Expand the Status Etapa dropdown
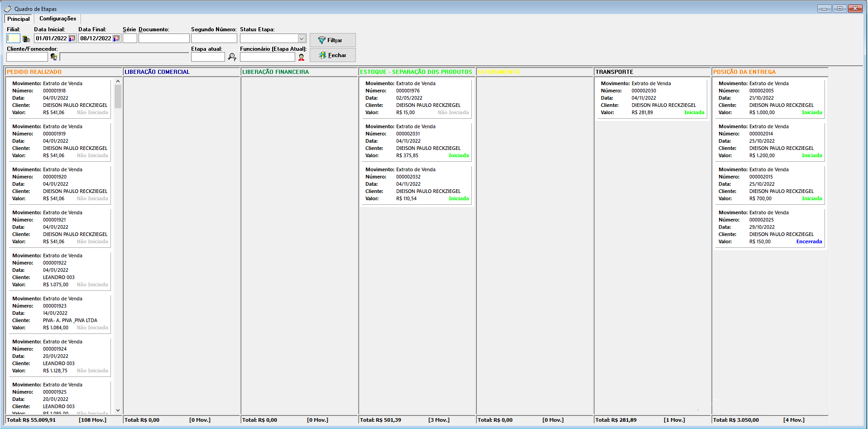Screen dimensions: 868x429 pyautogui.click(x=302, y=39)
